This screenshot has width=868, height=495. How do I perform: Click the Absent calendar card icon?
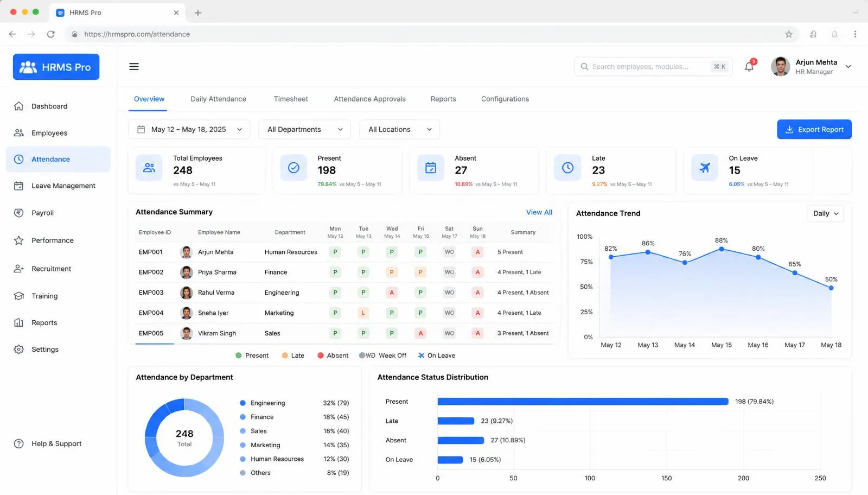[431, 168]
